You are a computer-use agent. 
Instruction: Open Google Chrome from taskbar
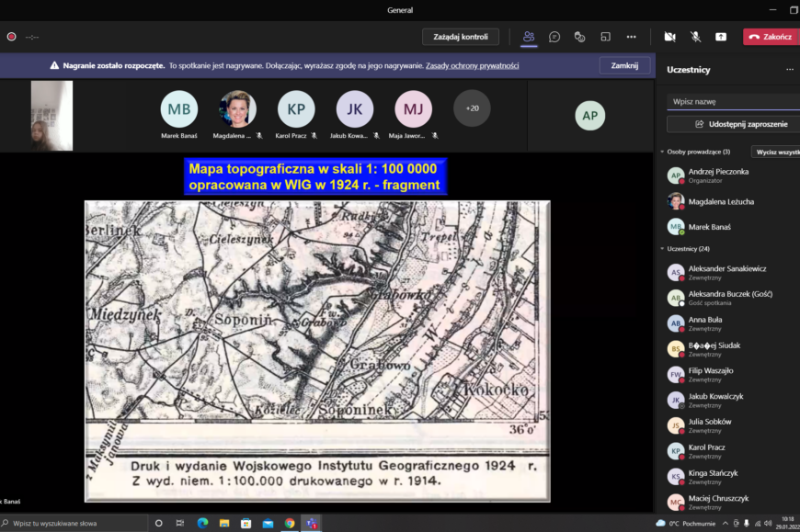tap(290, 524)
